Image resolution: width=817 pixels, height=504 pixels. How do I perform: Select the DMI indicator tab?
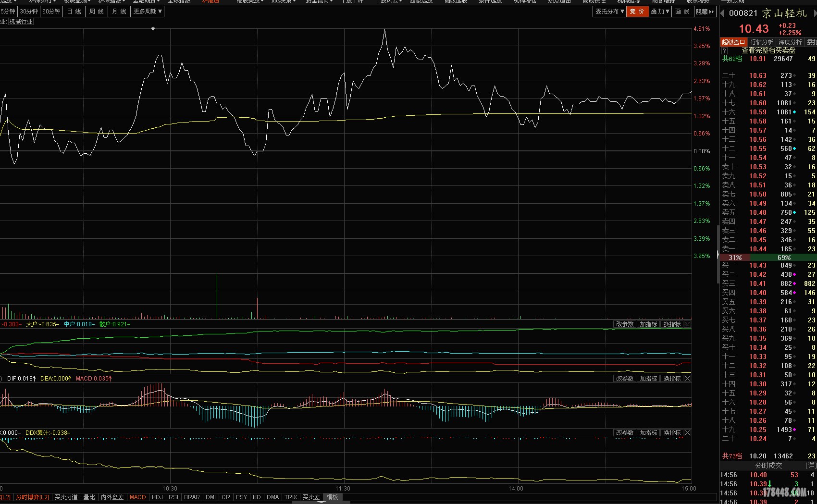point(210,497)
